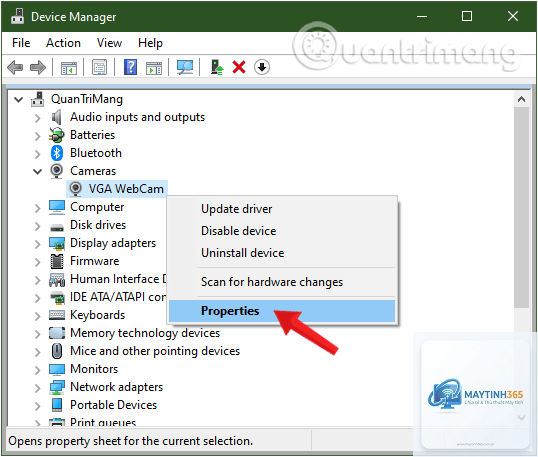
Task: Click the Network adapters icon
Action: [57, 387]
